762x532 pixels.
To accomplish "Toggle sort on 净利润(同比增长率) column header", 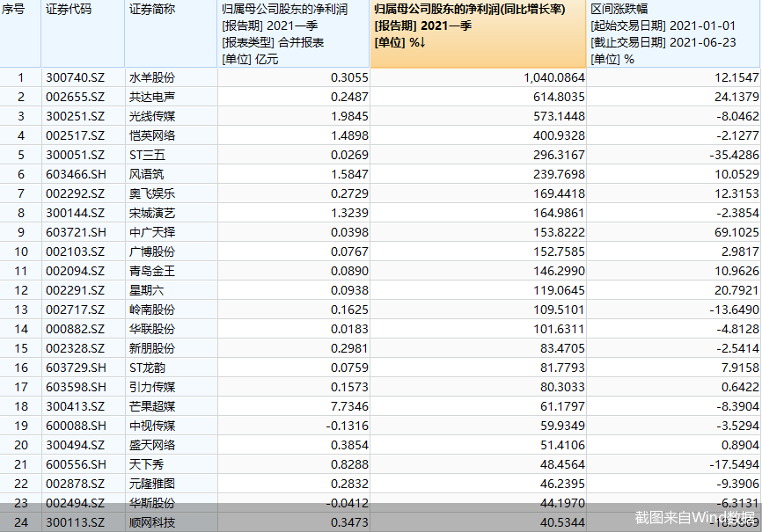I will click(x=478, y=34).
